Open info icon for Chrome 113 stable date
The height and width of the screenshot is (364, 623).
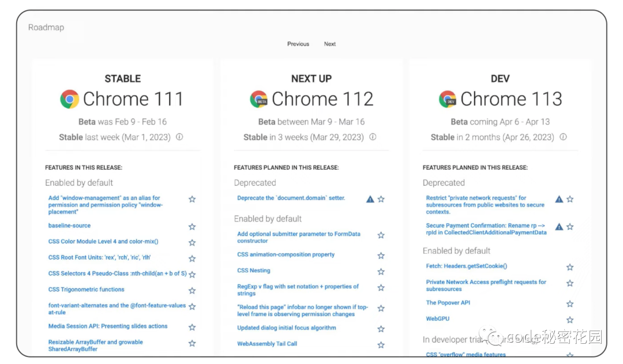563,137
